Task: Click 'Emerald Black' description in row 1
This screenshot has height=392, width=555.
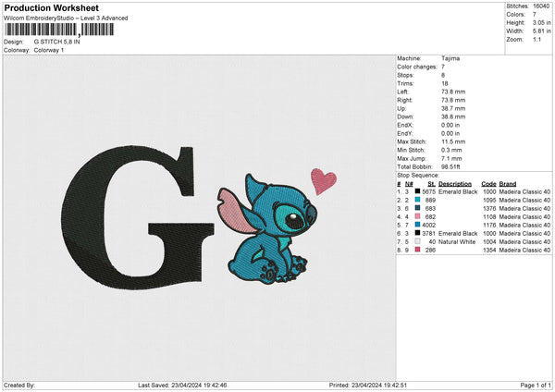Action: point(458,191)
